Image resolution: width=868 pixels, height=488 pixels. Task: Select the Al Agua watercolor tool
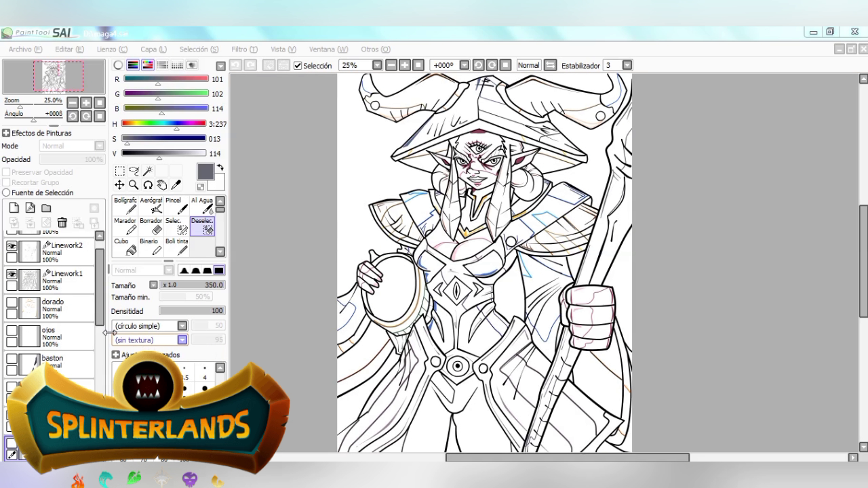pos(202,206)
